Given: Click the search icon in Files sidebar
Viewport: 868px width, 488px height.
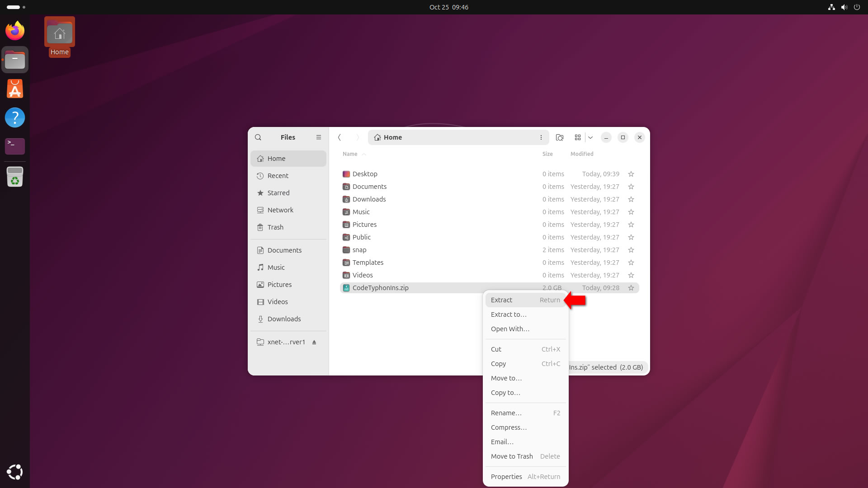Looking at the screenshot, I should pyautogui.click(x=258, y=137).
